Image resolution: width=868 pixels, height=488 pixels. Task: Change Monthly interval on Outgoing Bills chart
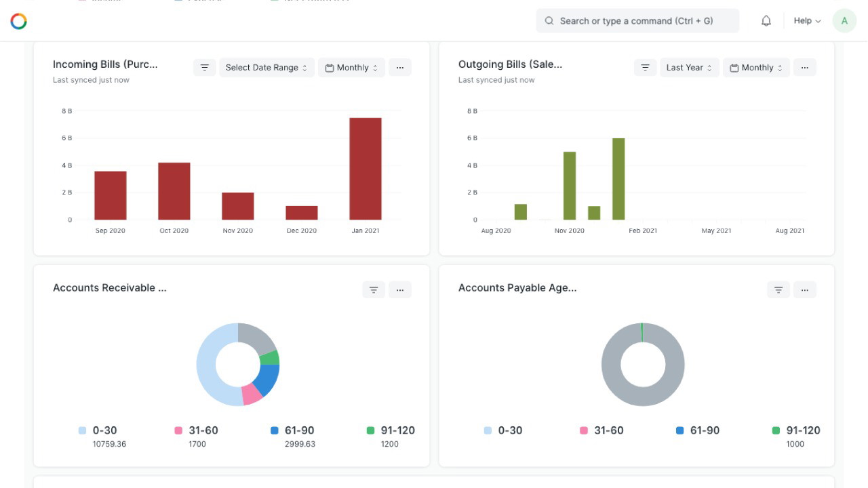(756, 68)
